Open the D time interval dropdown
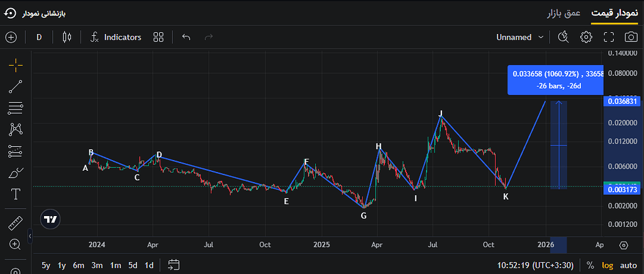 pyautogui.click(x=39, y=37)
